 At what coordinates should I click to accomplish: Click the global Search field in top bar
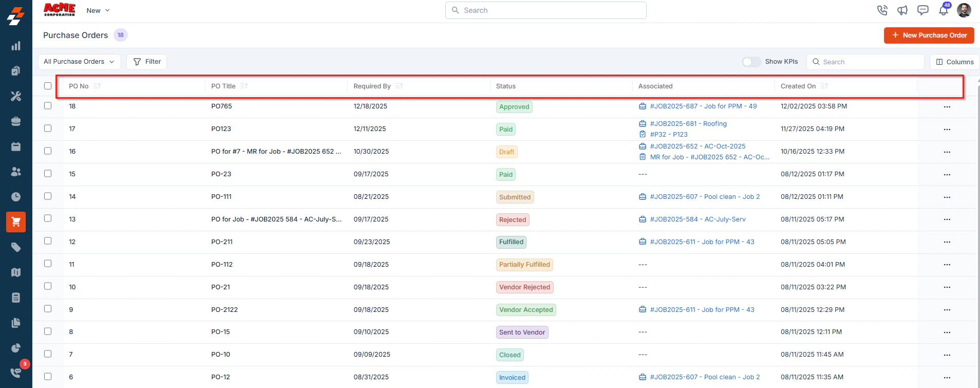click(x=545, y=10)
